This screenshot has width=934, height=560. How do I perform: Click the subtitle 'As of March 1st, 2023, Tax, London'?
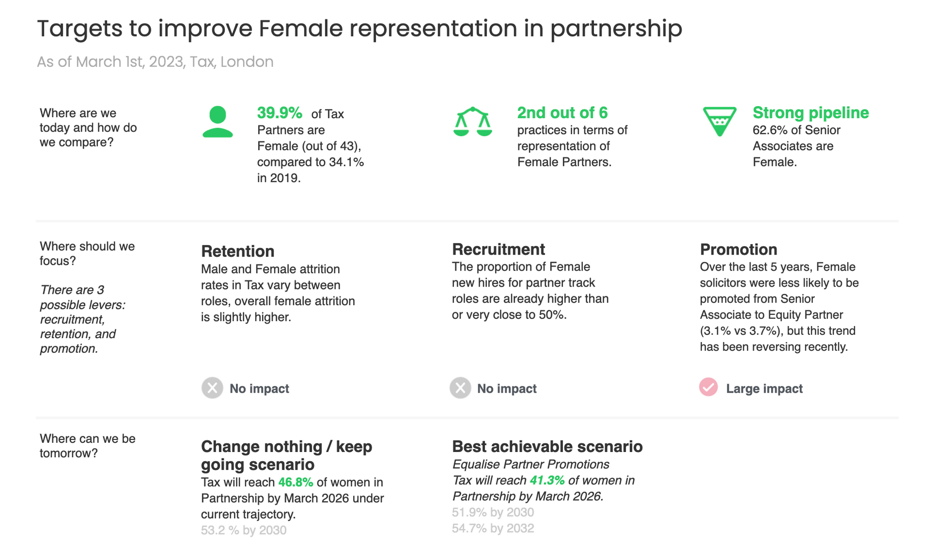tap(155, 62)
